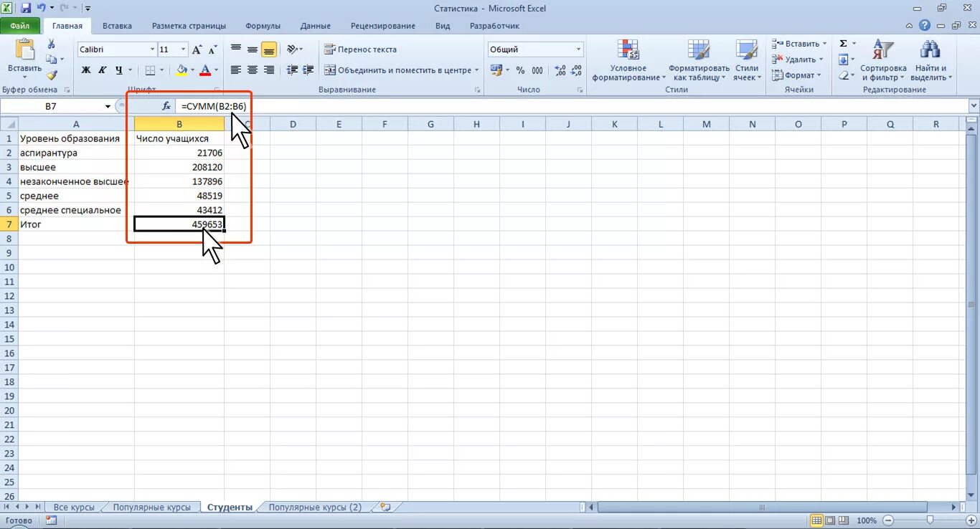Open Форматировать как таблицу gallery

coord(699,60)
